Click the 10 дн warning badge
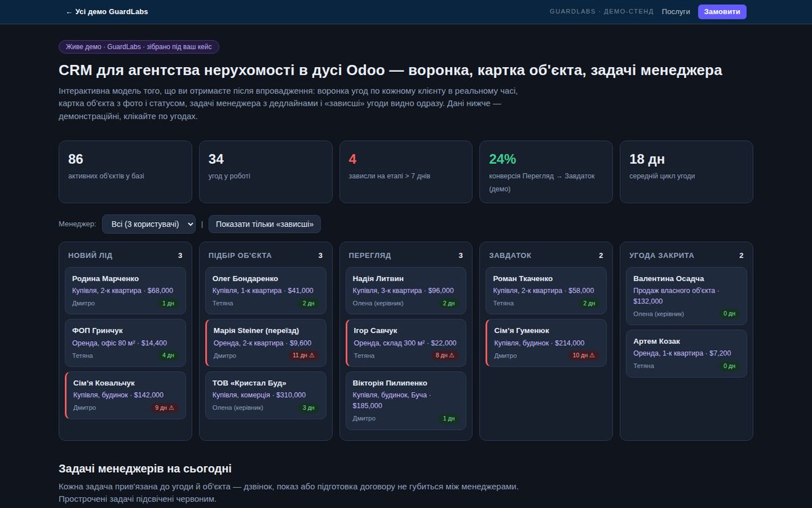Screen dimensions: 812x508 coord(584,356)
